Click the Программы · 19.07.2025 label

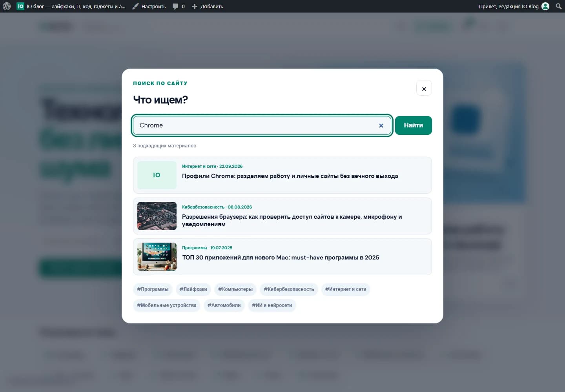(207, 248)
